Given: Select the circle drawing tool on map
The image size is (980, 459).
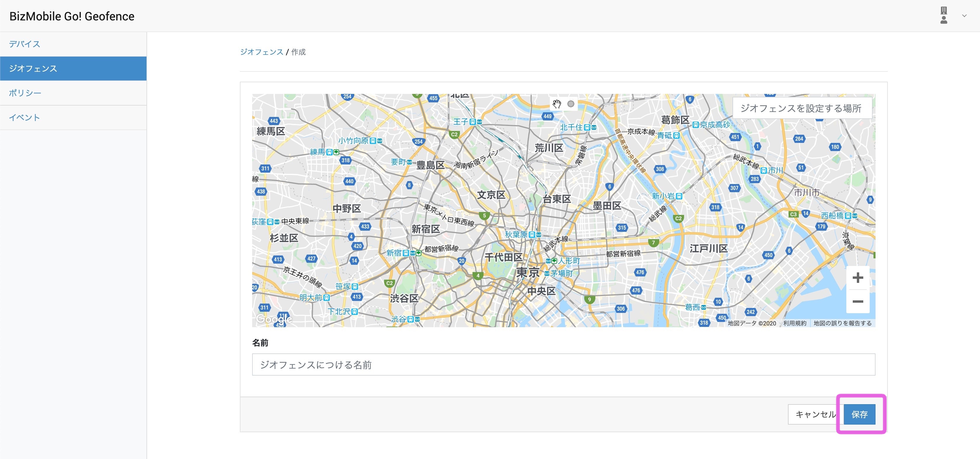Looking at the screenshot, I should 571,104.
